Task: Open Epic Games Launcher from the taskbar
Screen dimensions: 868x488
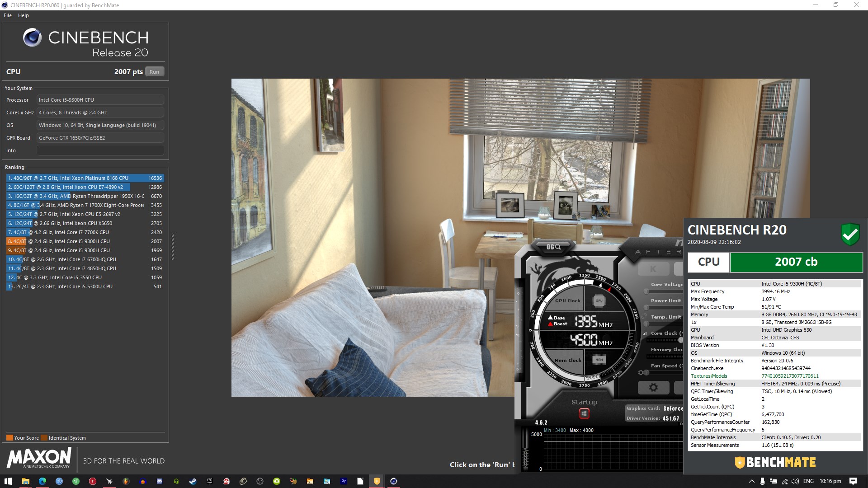Action: 209,481
